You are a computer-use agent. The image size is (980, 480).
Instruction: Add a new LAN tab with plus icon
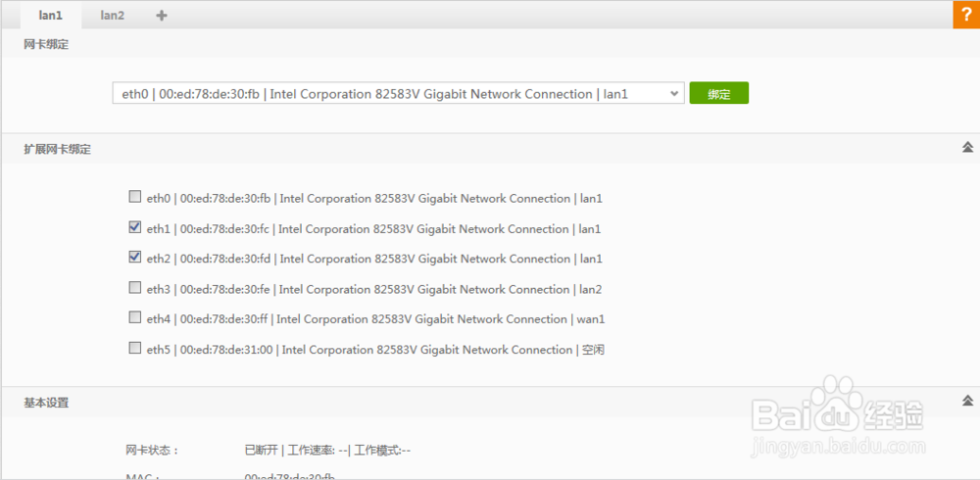(162, 15)
